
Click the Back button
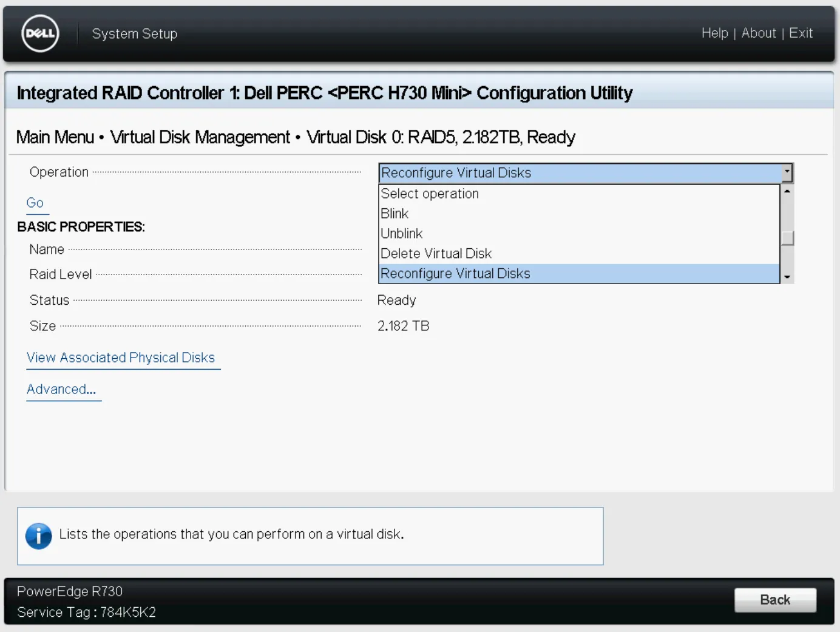click(x=775, y=600)
